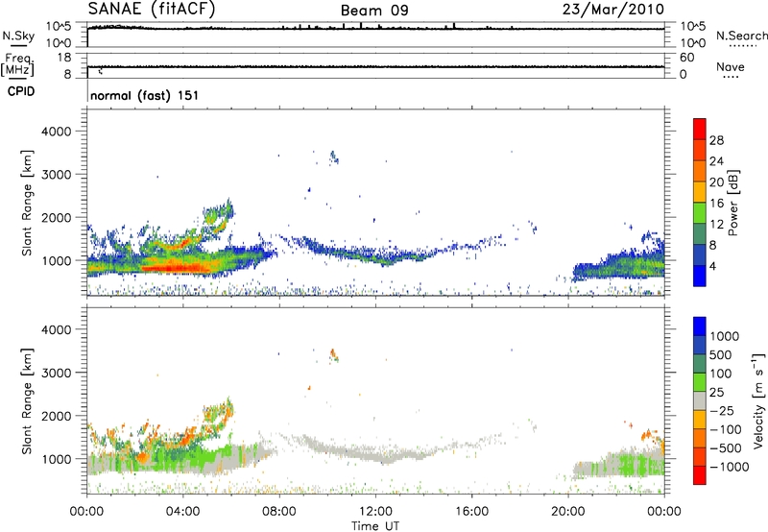
Task: Click the SANAE (fitACF) title text
Action: [152, 9]
